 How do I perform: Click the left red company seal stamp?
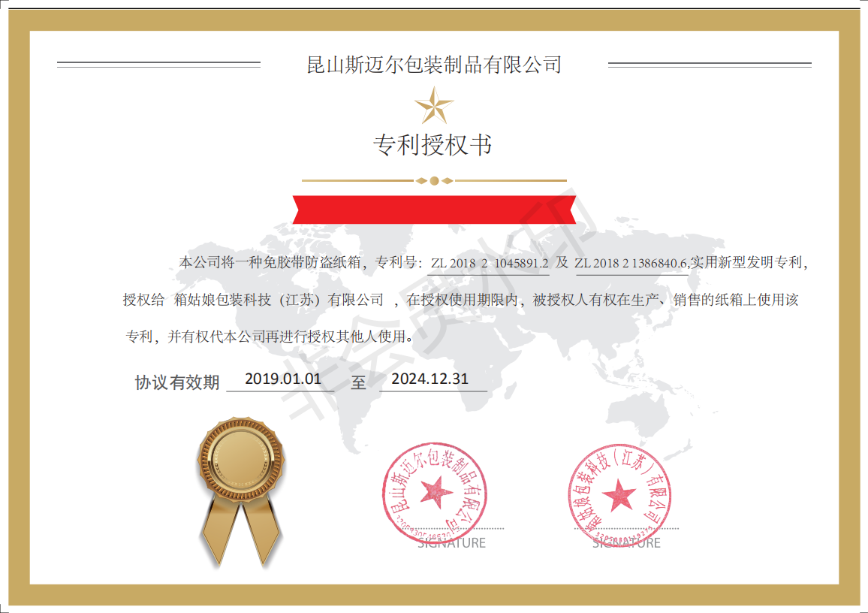click(434, 493)
